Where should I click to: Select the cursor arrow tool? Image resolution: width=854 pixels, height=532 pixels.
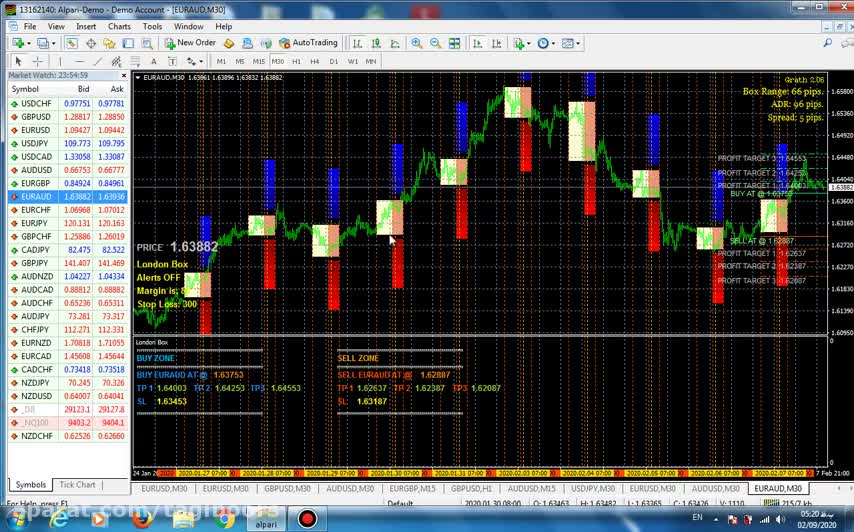point(18,61)
